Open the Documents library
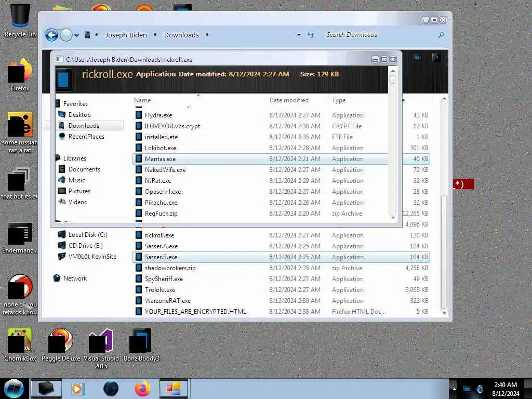The image size is (532, 399). 84,169
